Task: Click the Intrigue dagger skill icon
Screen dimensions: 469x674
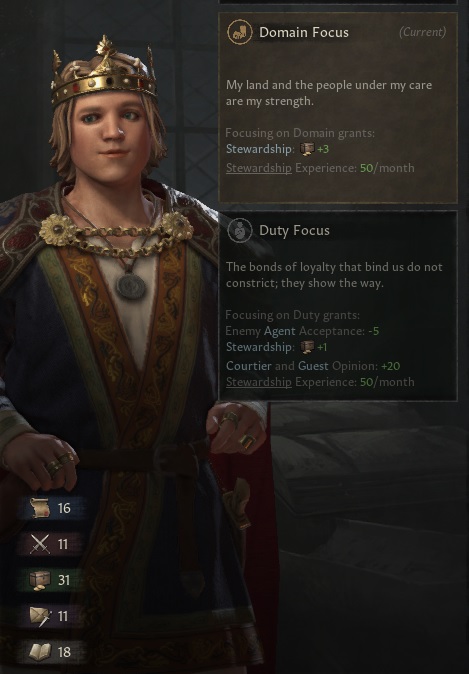Action: coord(40,616)
